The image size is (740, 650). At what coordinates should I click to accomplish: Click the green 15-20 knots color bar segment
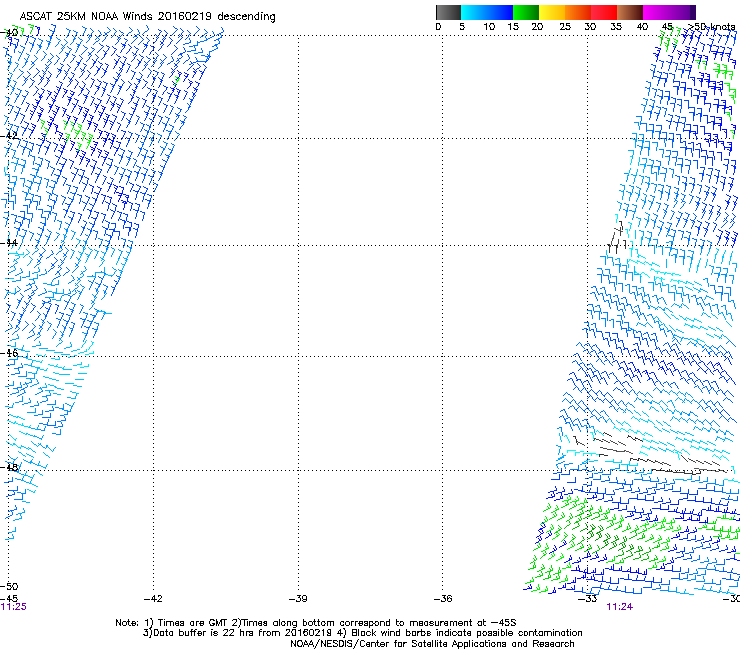[526, 12]
